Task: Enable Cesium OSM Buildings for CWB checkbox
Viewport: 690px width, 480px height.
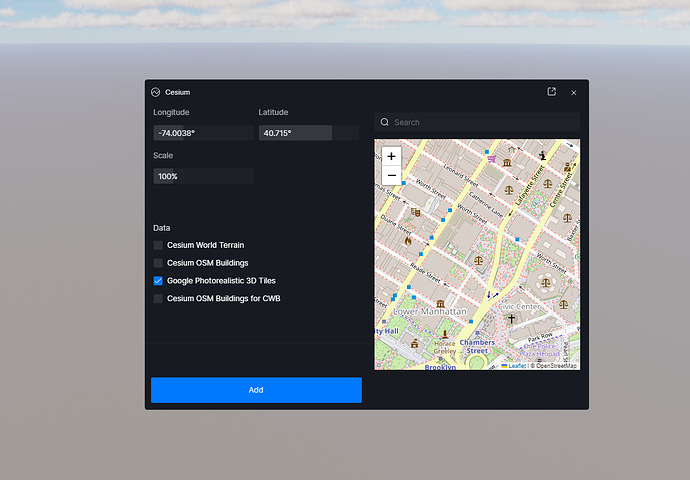Action: click(158, 298)
